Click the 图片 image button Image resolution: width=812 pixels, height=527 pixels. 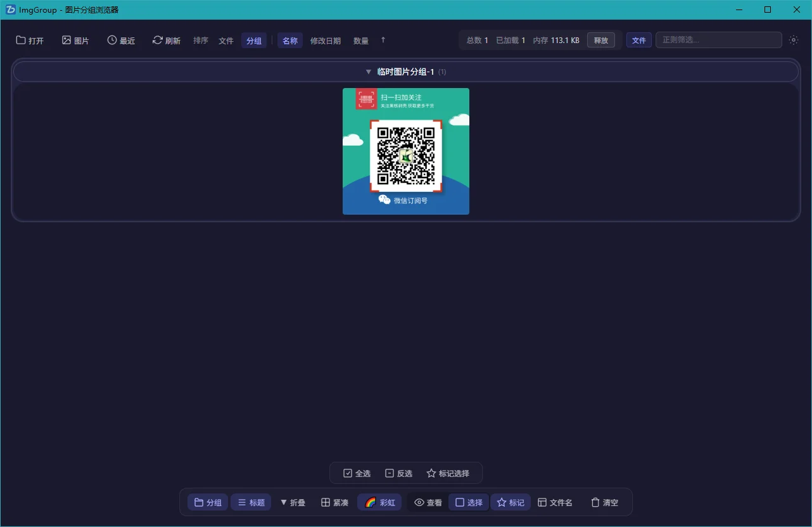[x=75, y=41]
